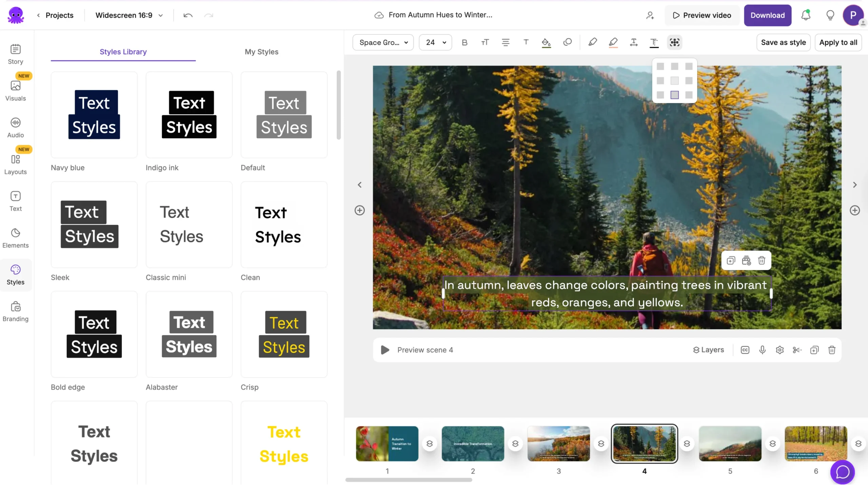Image resolution: width=868 pixels, height=485 pixels.
Task: Open the Audio panel in the sidebar
Action: point(15,128)
